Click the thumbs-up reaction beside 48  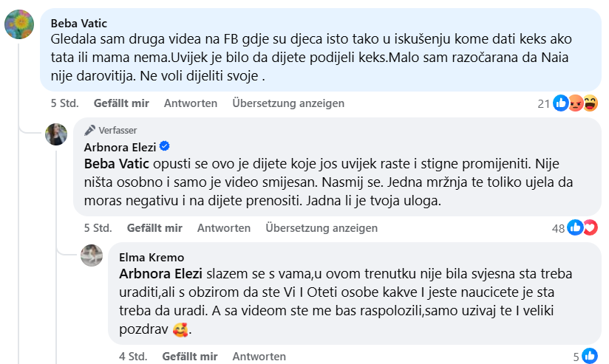(x=576, y=228)
